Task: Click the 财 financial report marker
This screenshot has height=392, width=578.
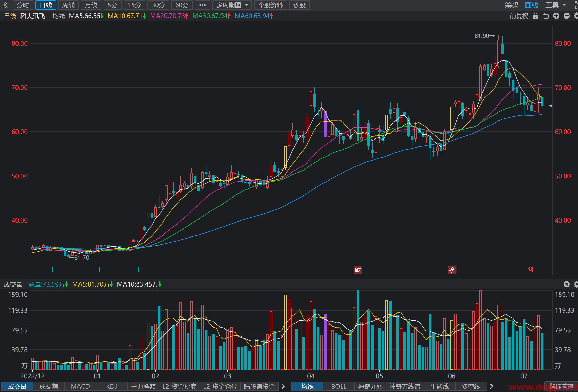Action: [x=358, y=270]
